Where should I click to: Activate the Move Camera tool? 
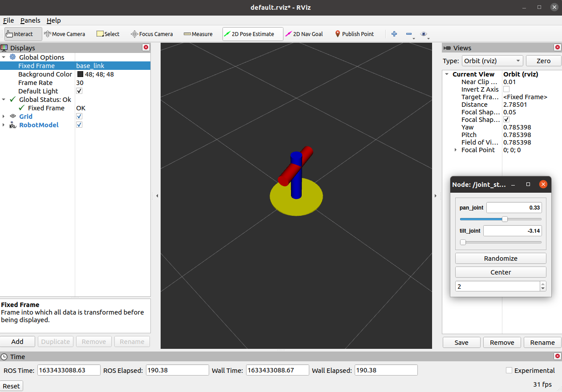(65, 34)
